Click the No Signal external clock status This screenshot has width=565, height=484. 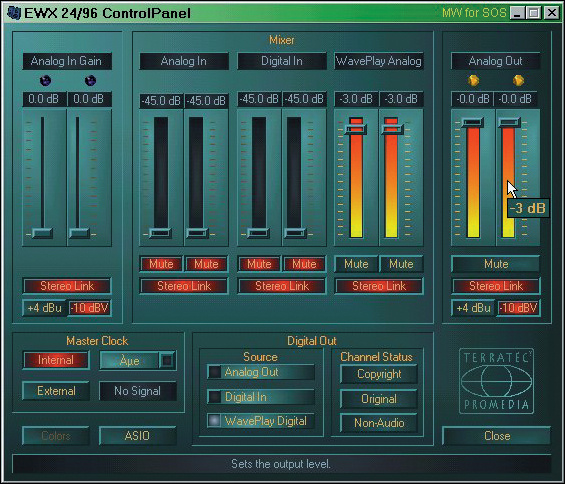[x=138, y=391]
